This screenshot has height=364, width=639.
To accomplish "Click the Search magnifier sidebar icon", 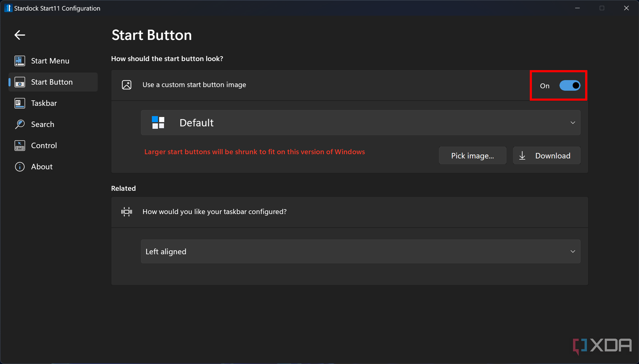I will coord(20,124).
